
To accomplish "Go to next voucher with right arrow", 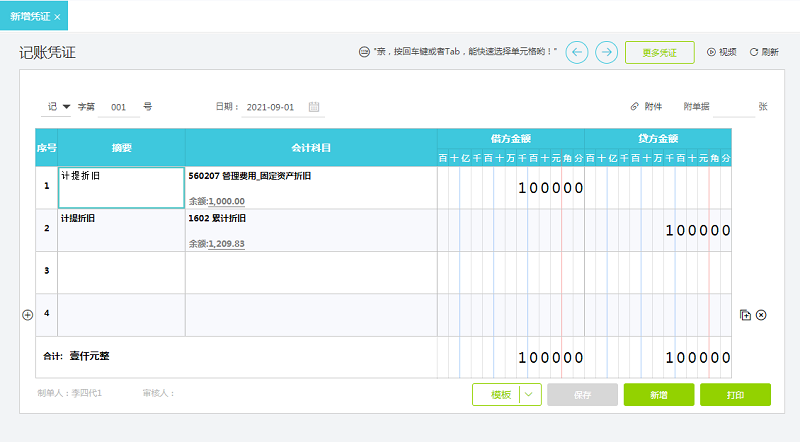I will [x=606, y=52].
